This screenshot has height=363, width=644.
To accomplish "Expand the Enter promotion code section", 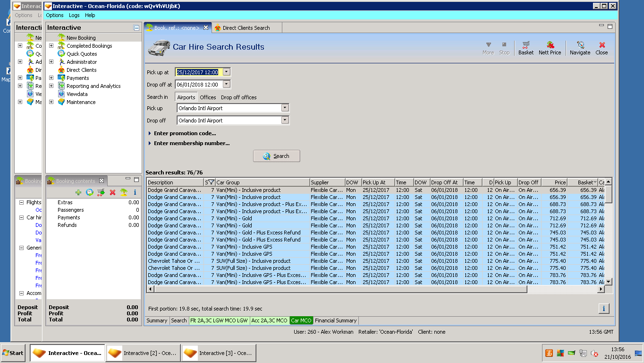I will tap(184, 133).
